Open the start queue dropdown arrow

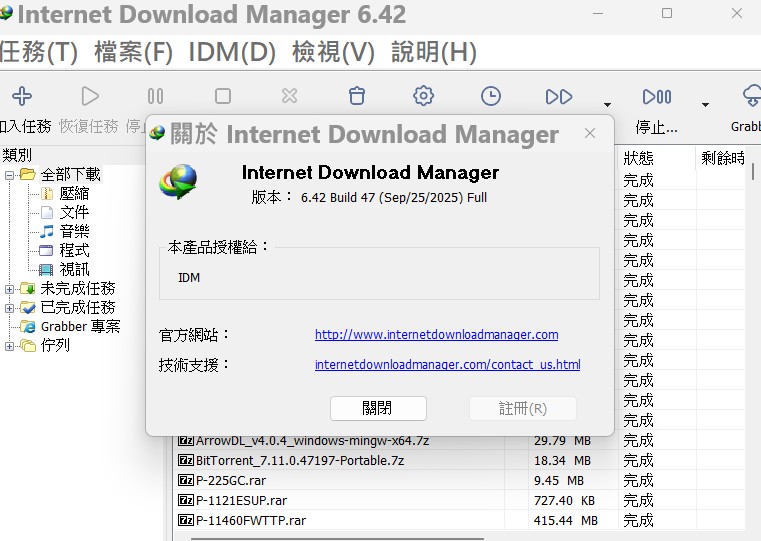point(607,104)
